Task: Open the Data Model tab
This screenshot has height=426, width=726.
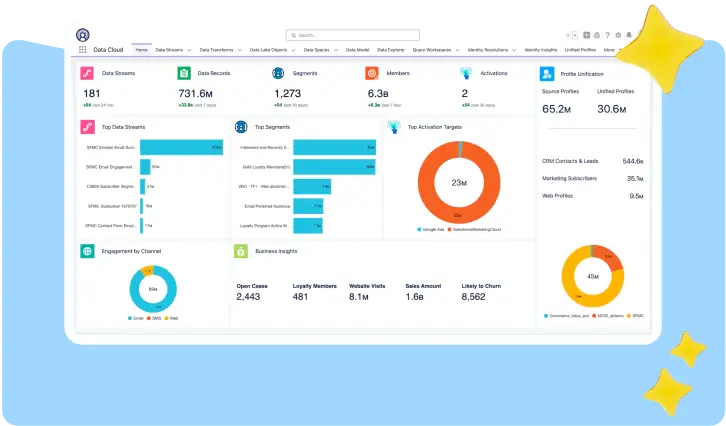Action: (x=357, y=50)
